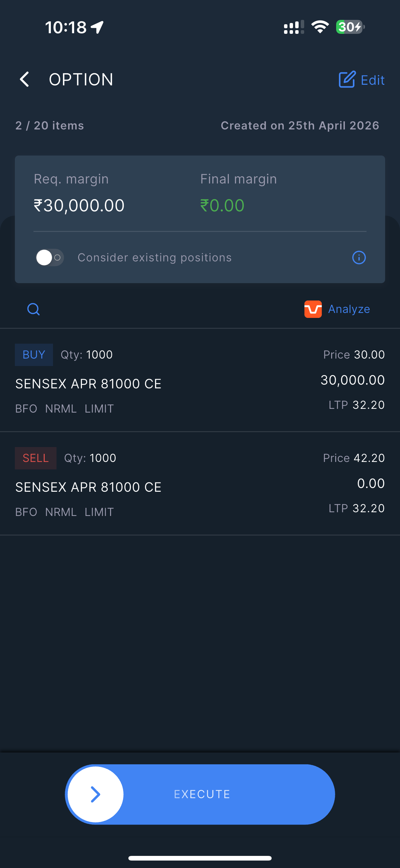
Task: Tap the battery indicator in status bar
Action: click(350, 27)
